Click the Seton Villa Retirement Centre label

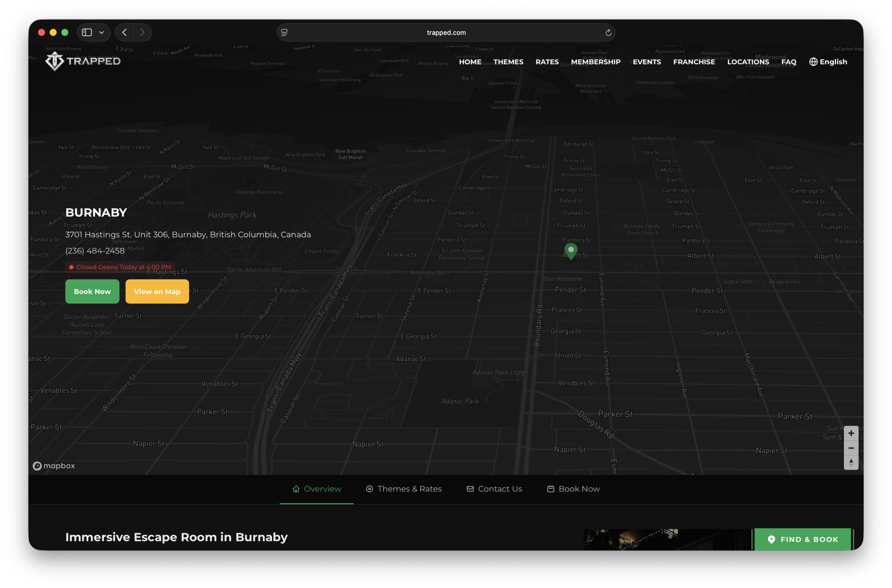pos(580,172)
